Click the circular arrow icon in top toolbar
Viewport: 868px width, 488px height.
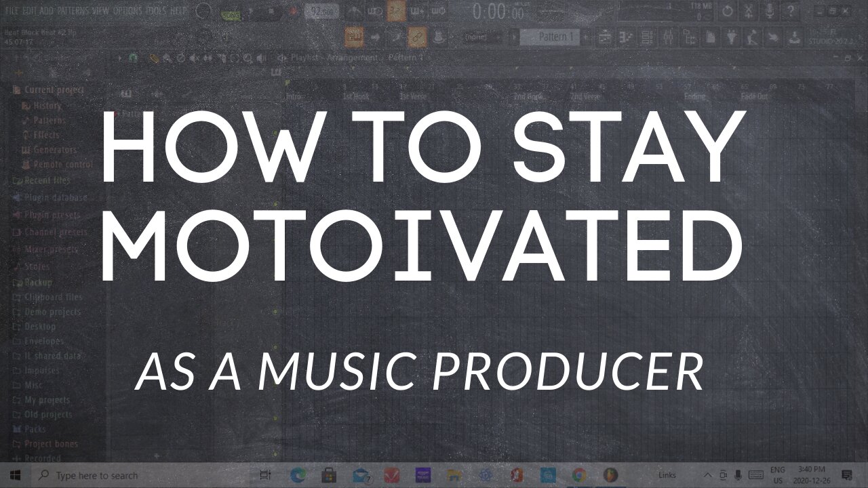coord(727,12)
